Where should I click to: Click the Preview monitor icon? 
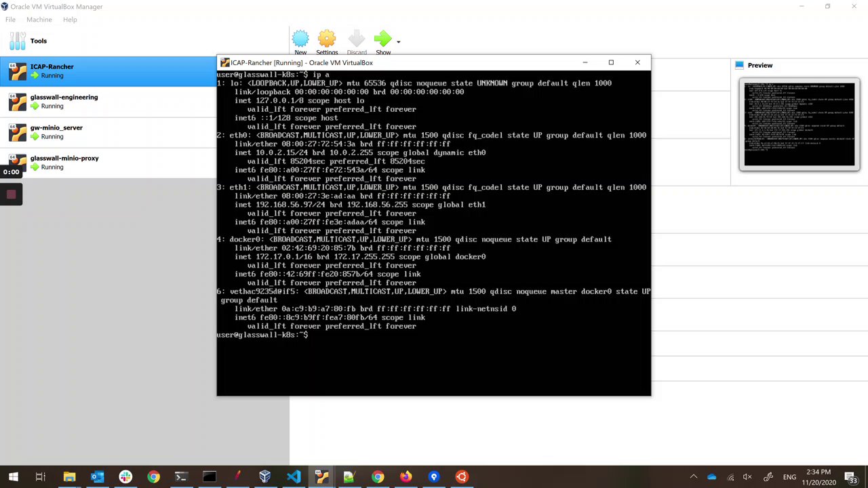(739, 65)
